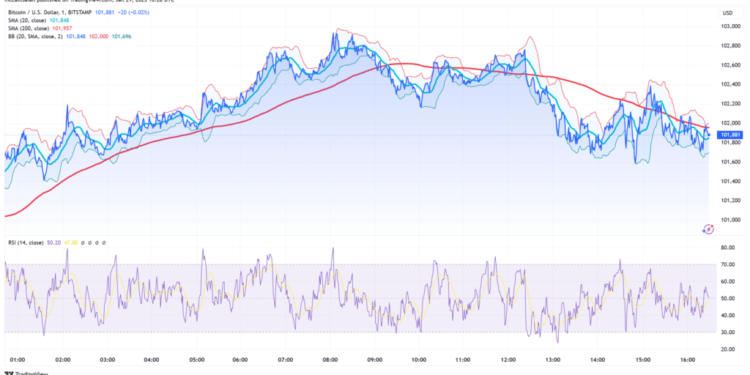Click the 16:00 time axis label

[x=687, y=359]
